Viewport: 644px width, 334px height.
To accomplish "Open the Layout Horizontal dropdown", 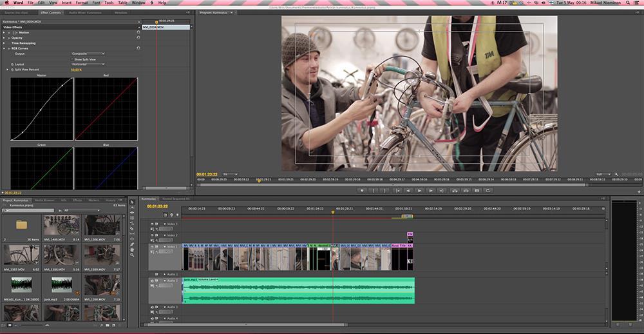I will pos(88,64).
